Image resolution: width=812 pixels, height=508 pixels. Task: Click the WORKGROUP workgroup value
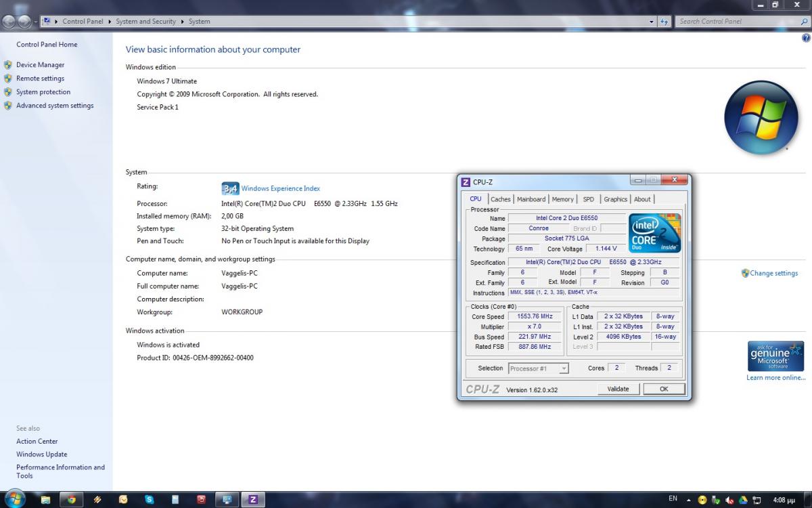pyautogui.click(x=242, y=312)
